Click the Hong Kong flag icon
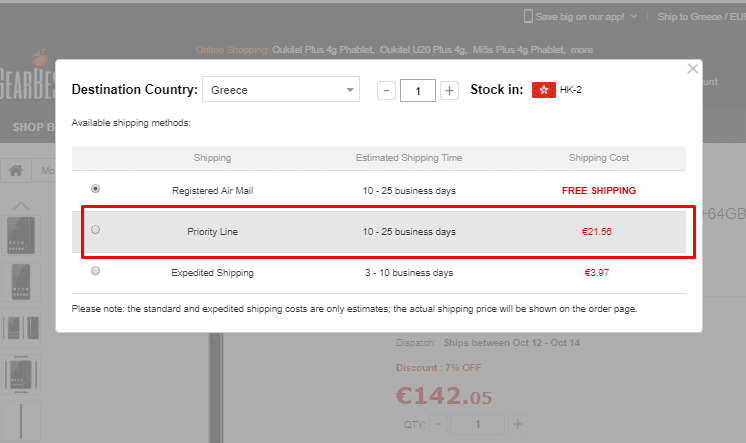Viewport: 746px width, 443px height. click(543, 90)
